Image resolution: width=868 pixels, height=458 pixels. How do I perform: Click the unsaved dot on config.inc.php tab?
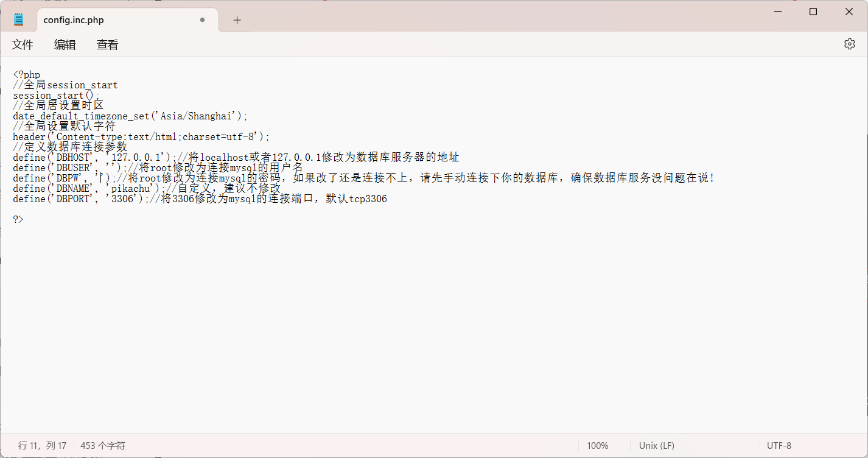(x=202, y=20)
